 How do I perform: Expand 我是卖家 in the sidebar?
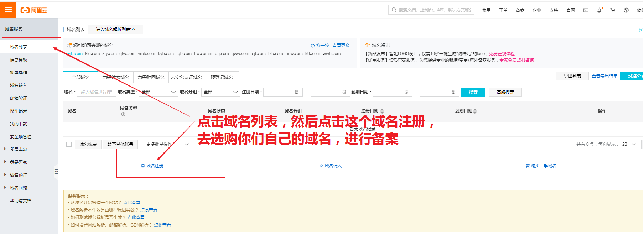18,150
